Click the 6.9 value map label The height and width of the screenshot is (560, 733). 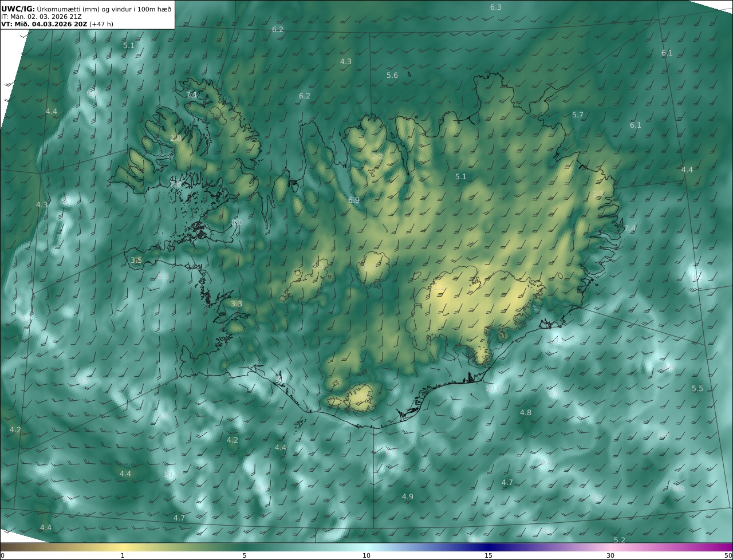click(x=354, y=200)
